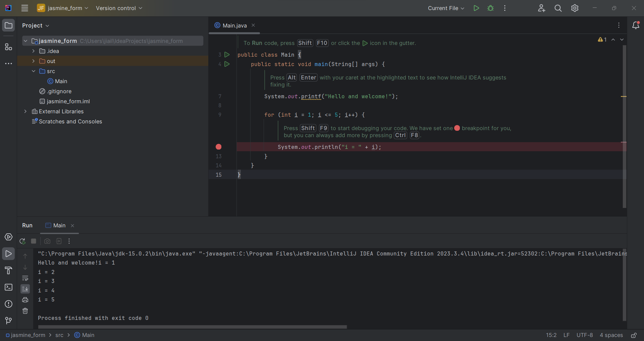Image resolution: width=644 pixels, height=341 pixels.
Task: Change LF line separator in status bar
Action: click(x=567, y=335)
